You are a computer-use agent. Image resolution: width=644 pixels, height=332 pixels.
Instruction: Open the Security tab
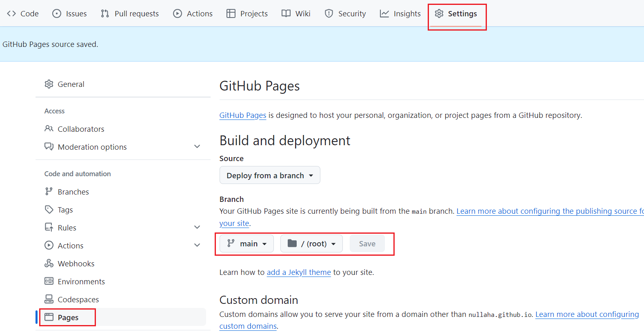(x=345, y=13)
